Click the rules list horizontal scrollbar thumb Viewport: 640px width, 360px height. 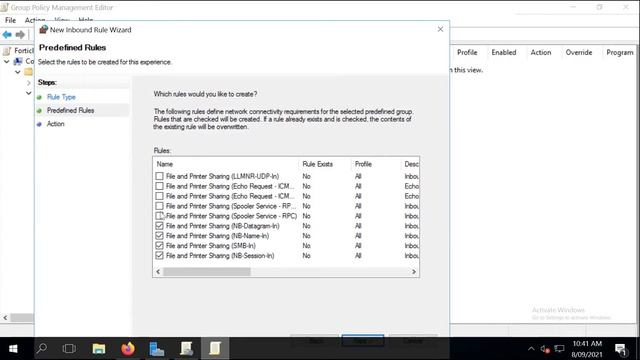(x=207, y=272)
